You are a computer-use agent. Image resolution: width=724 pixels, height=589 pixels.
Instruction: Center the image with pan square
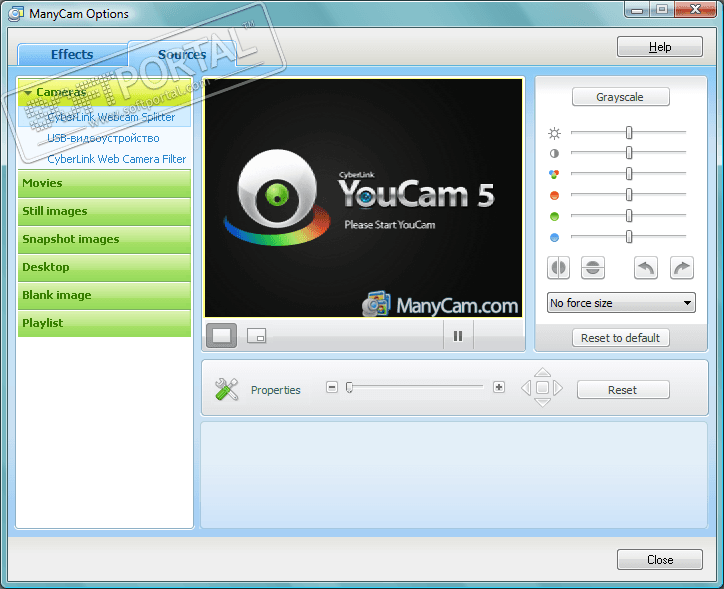[543, 388]
